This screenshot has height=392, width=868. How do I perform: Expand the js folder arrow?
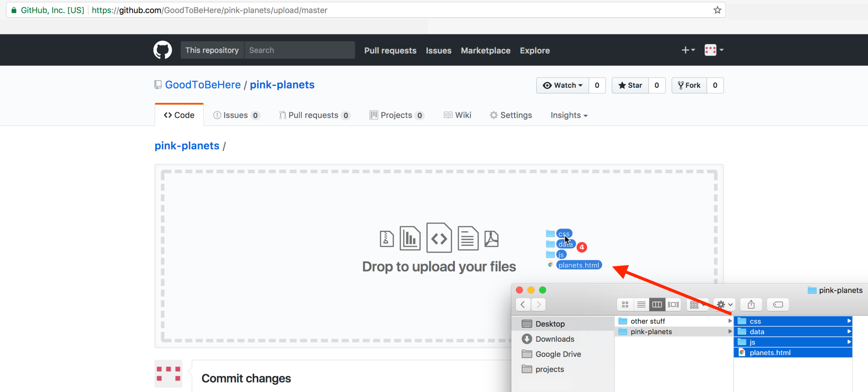click(849, 342)
